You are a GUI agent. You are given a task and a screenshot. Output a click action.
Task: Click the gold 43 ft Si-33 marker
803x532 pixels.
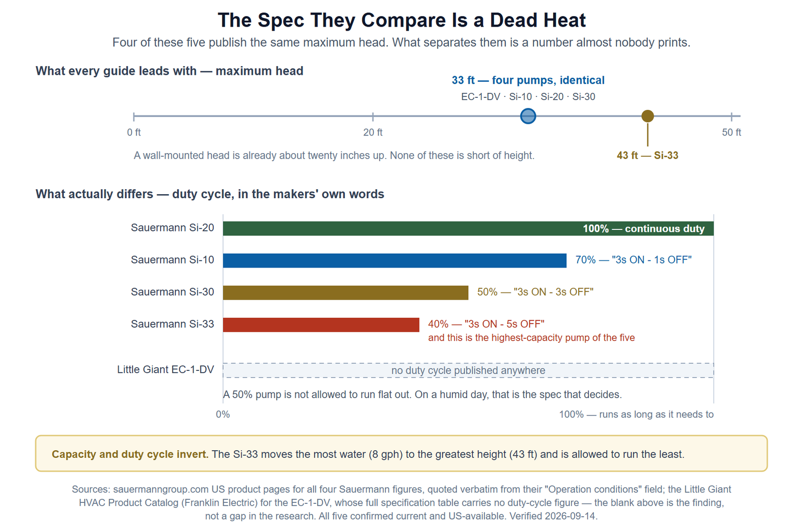coord(647,116)
